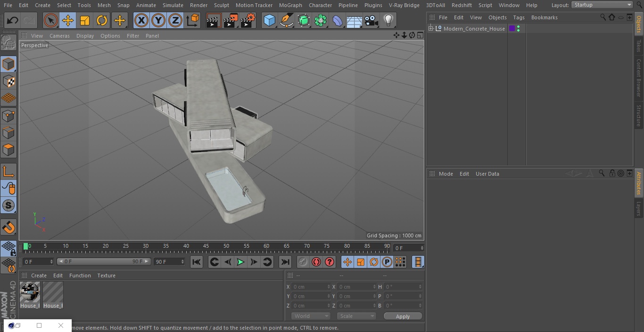Step the current frame field arrows
Image resolution: width=644 pixels, height=332 pixels.
(422, 248)
